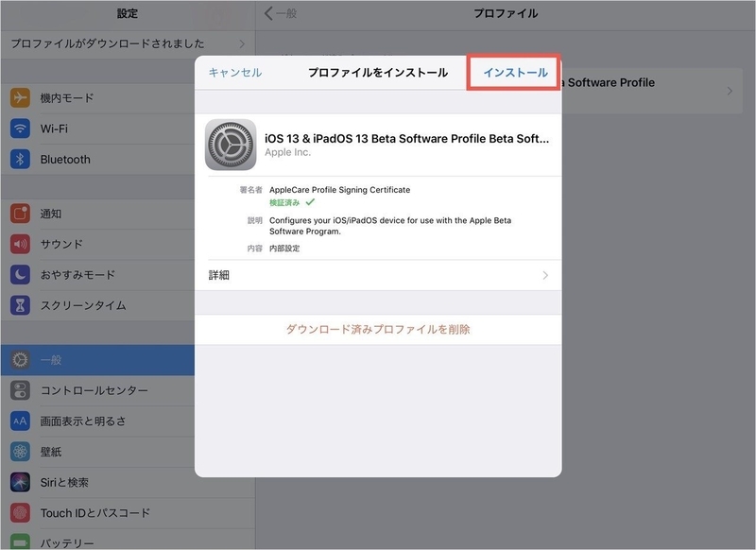Tap the Siri icon in sidebar

pos(20,482)
